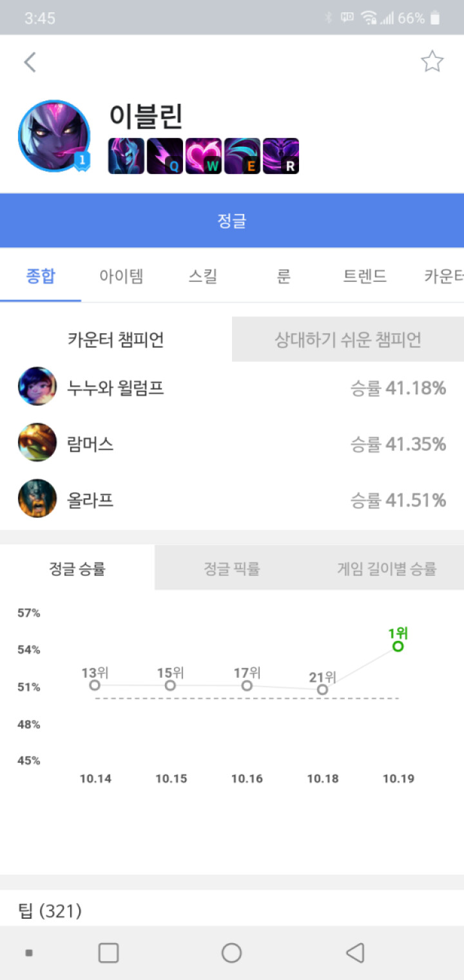Switch to the 아이템 tab
The height and width of the screenshot is (980, 464).
[x=121, y=276]
